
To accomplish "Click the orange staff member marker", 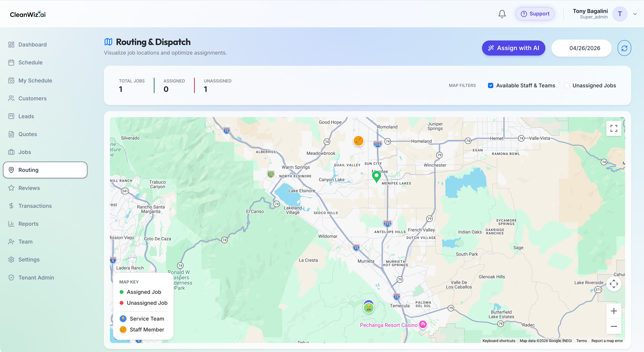I will coord(358,141).
